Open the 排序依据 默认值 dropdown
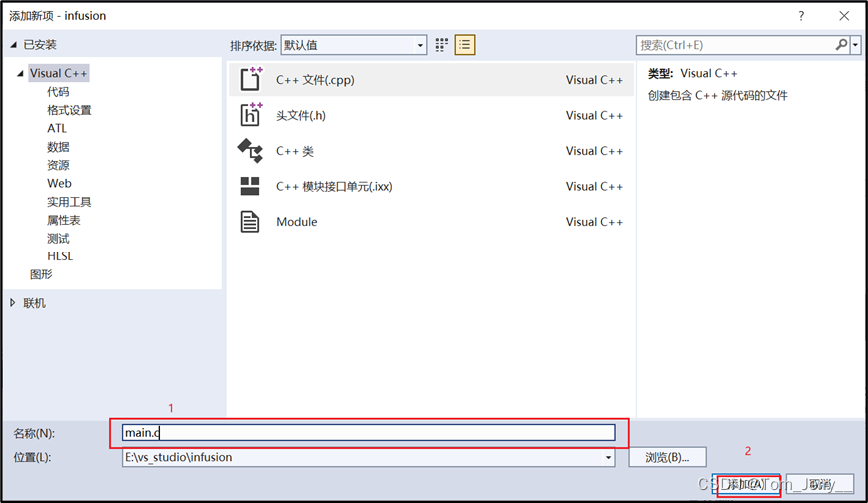This screenshot has width=868, height=503. click(354, 45)
